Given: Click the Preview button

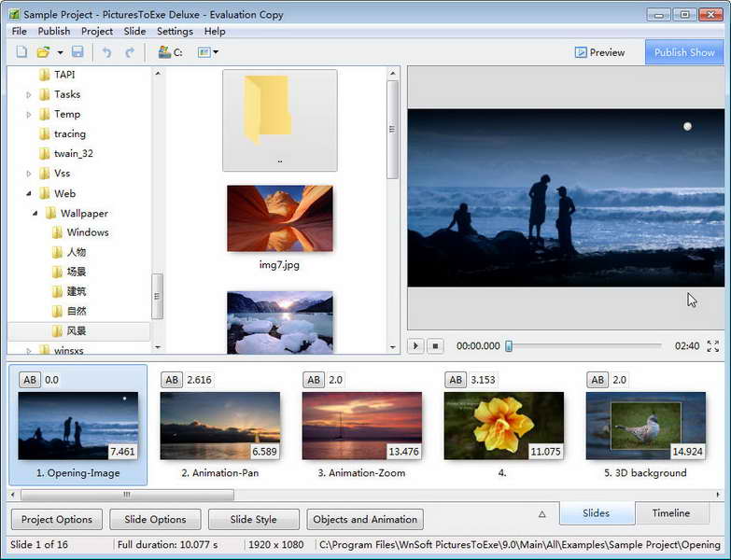Looking at the screenshot, I should [x=599, y=52].
